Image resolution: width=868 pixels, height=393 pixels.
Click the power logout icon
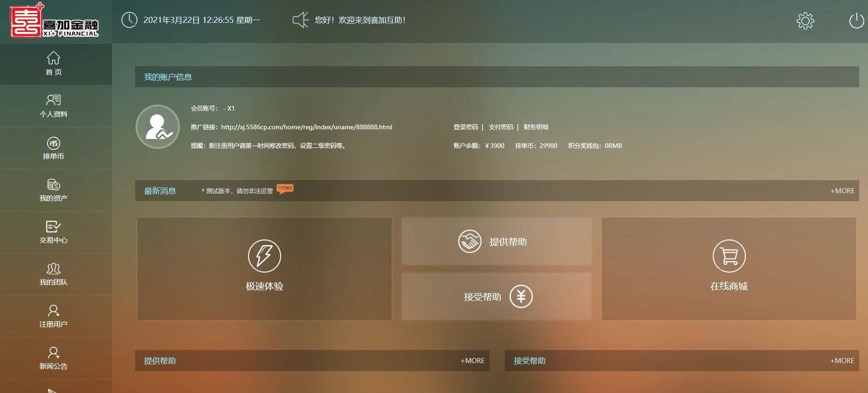click(x=856, y=21)
